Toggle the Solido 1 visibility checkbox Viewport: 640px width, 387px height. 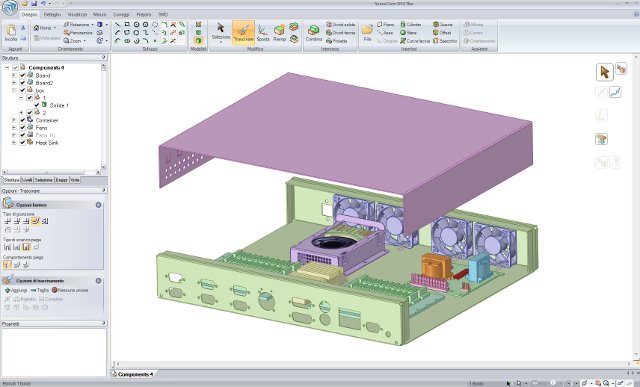[37, 105]
